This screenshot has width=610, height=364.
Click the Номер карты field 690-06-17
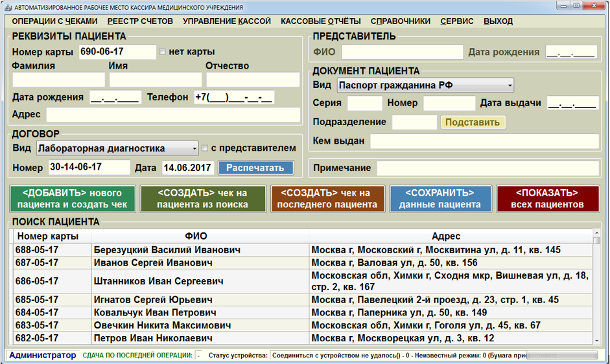click(x=117, y=52)
